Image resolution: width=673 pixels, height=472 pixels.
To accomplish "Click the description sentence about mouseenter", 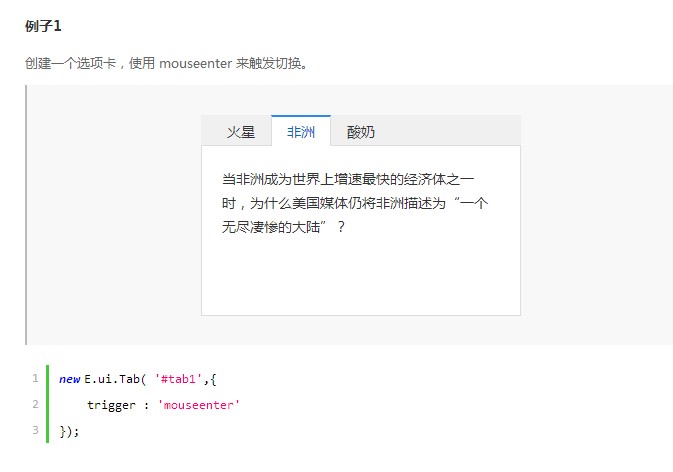I will pos(166,64).
